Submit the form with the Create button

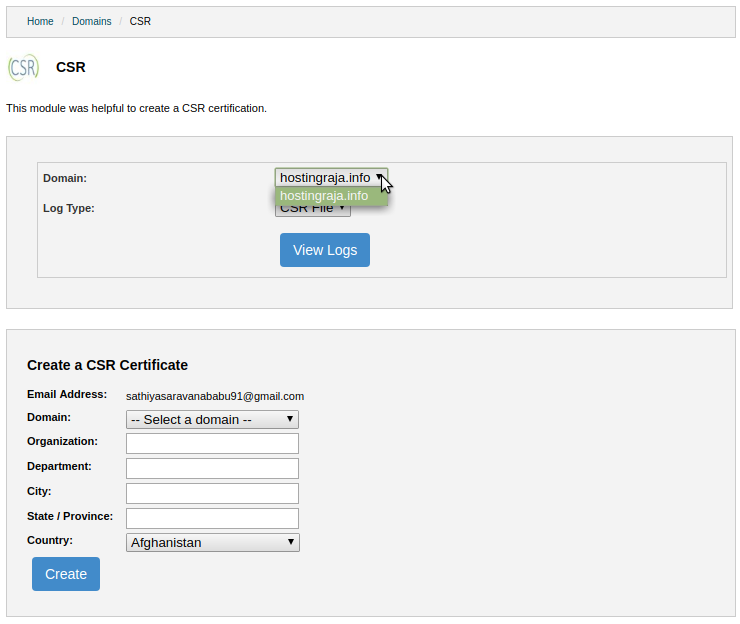tap(66, 574)
